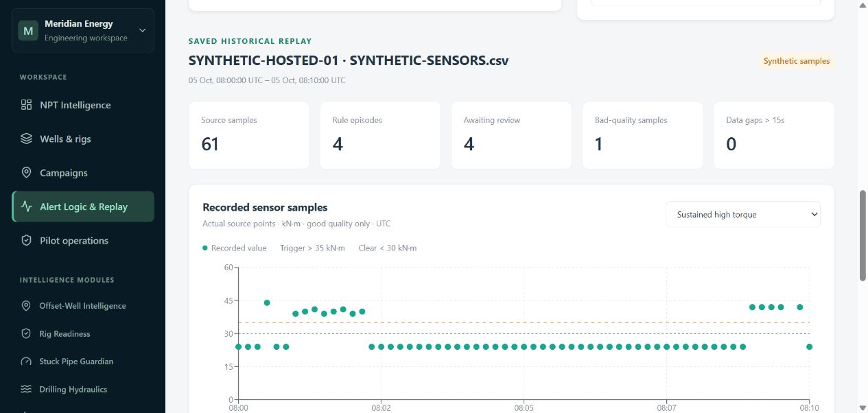The height and width of the screenshot is (413, 868).
Task: Click the Alert Logic & Replay pulse icon
Action: [27, 206]
